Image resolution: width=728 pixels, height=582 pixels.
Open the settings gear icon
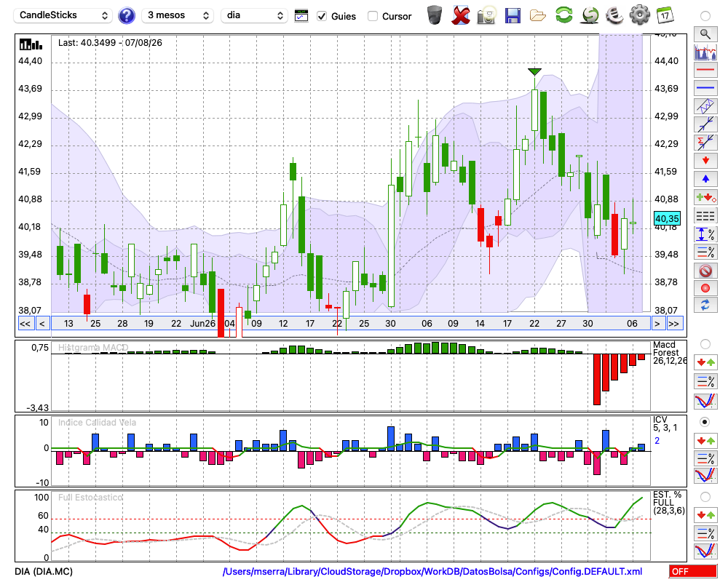point(639,15)
